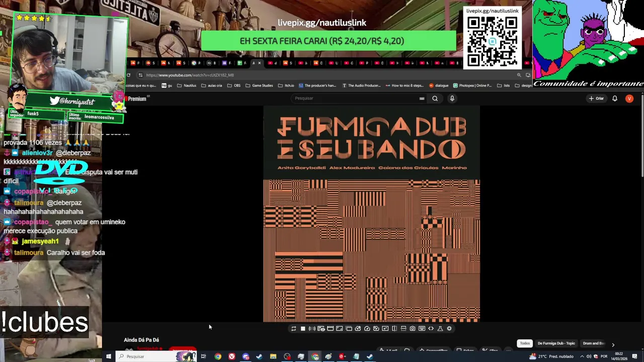Click the dashed-top window mode icon
Viewport: 644px width, 362px height.
point(349,328)
